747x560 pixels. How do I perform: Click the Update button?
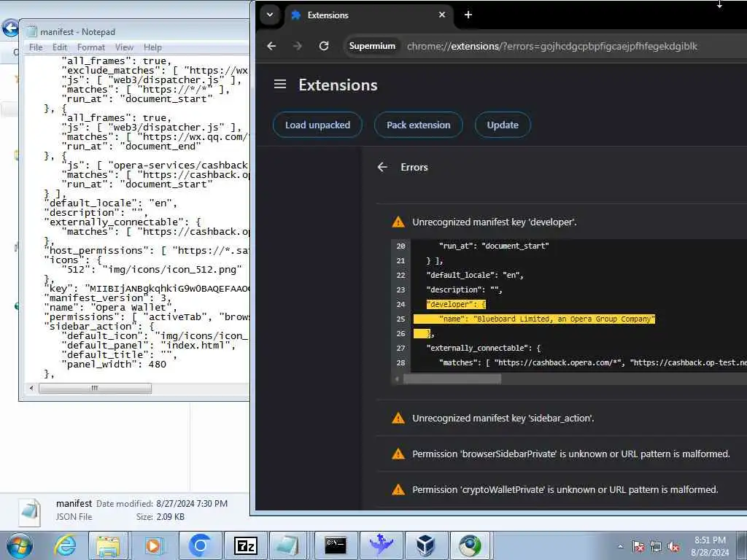point(503,125)
